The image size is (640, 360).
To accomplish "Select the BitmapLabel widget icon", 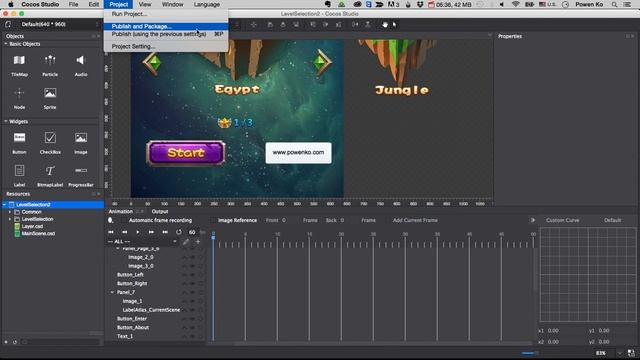I will (50, 170).
